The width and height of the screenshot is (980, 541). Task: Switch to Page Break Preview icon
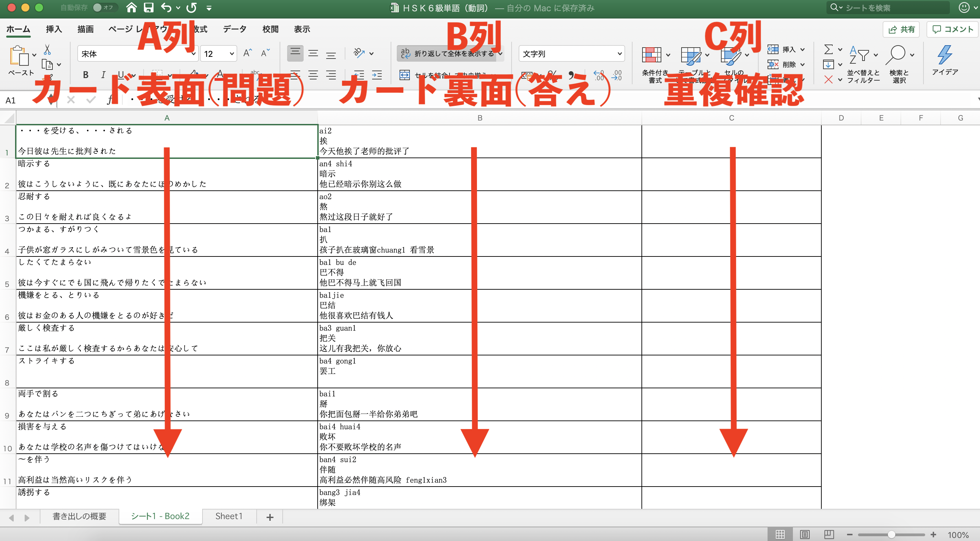click(829, 534)
